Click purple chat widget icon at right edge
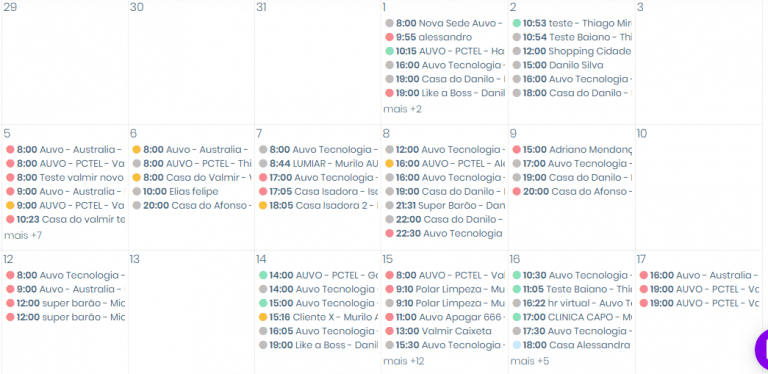Screen dimensions: 768x374 (x=762, y=350)
